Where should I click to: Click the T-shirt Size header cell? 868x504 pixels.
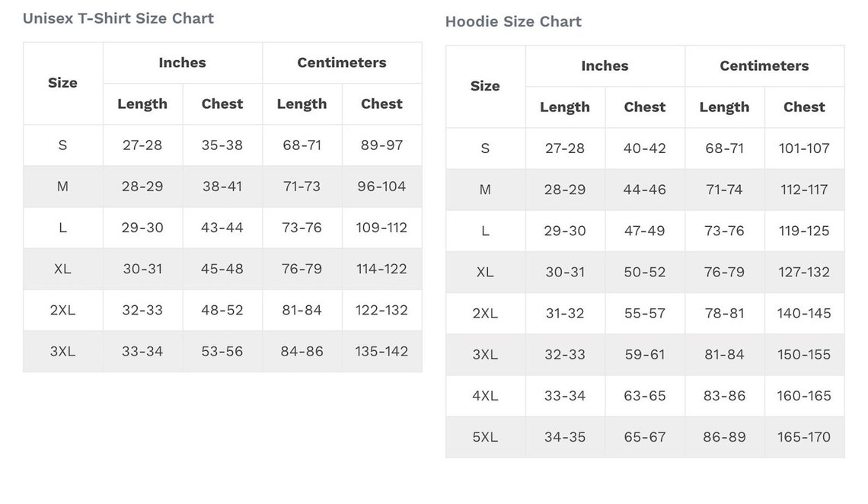[x=62, y=83]
